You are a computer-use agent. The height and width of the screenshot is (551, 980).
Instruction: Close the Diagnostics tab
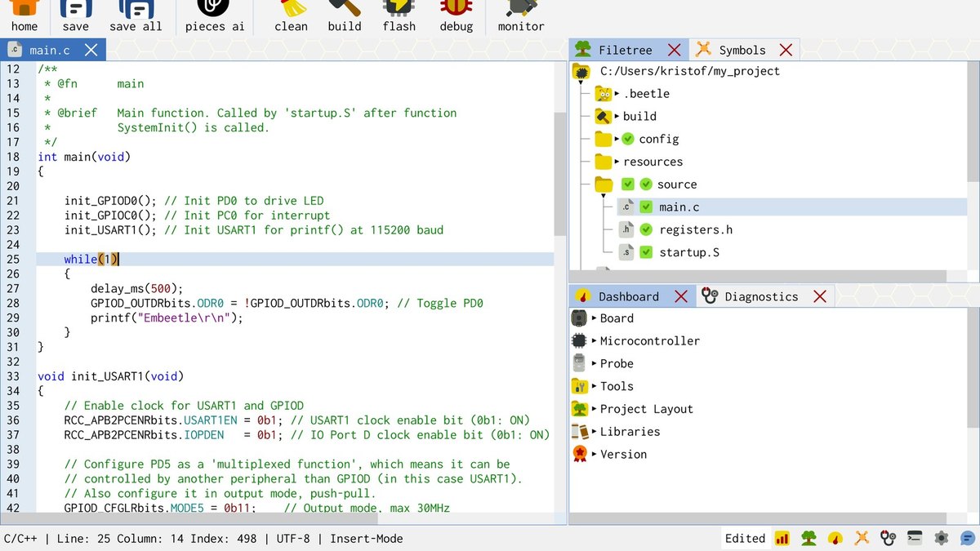820,296
